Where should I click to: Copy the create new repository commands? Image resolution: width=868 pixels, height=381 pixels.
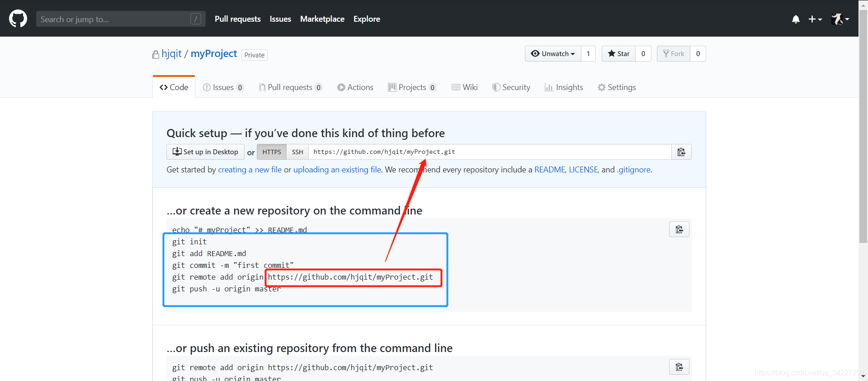tap(679, 229)
